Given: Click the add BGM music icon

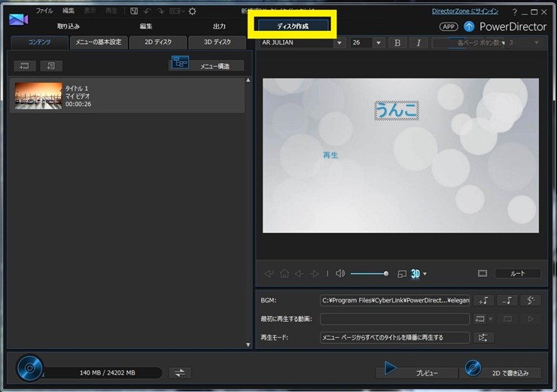Looking at the screenshot, I should 484,300.
